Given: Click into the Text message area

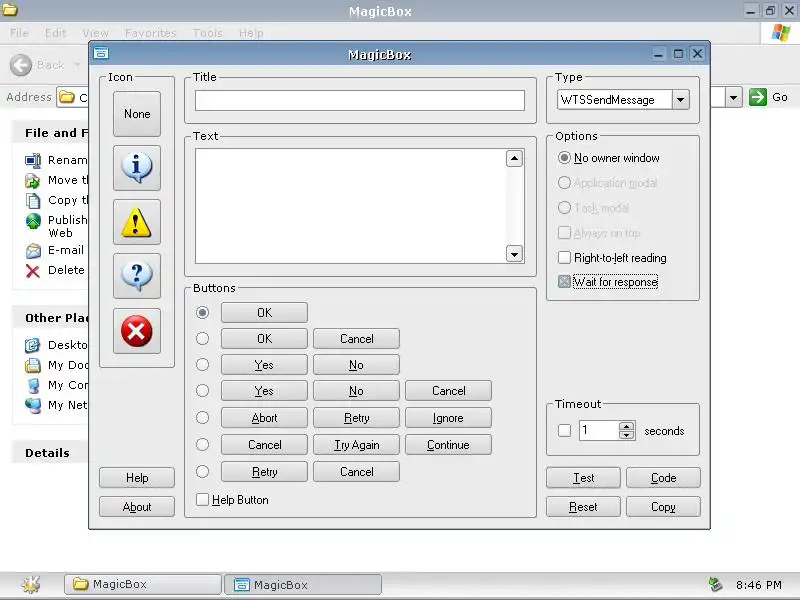Looking at the screenshot, I should tap(351, 206).
